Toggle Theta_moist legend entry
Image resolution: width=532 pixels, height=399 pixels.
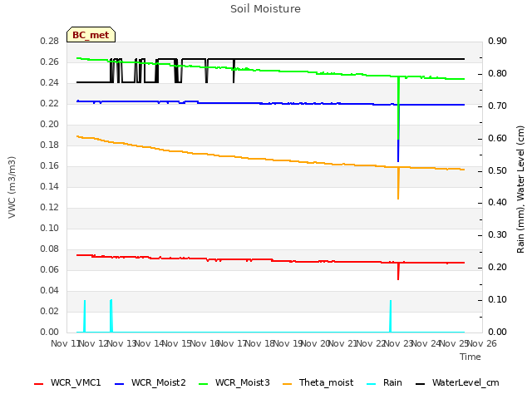click(318, 382)
